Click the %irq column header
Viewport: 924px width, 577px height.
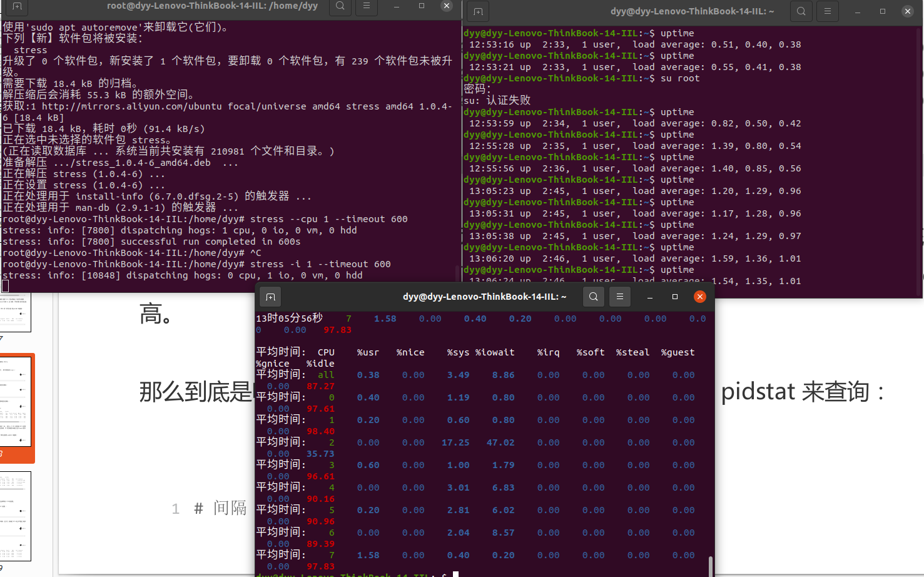548,352
